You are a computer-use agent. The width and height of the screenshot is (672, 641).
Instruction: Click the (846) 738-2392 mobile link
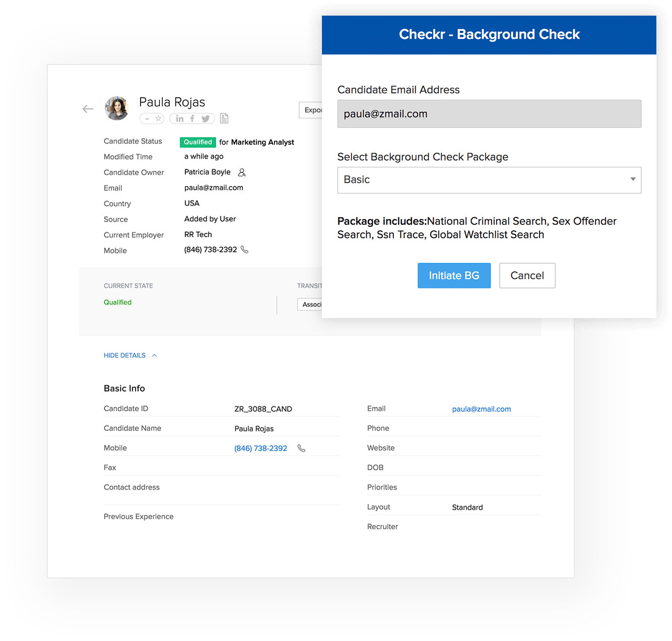coord(260,448)
